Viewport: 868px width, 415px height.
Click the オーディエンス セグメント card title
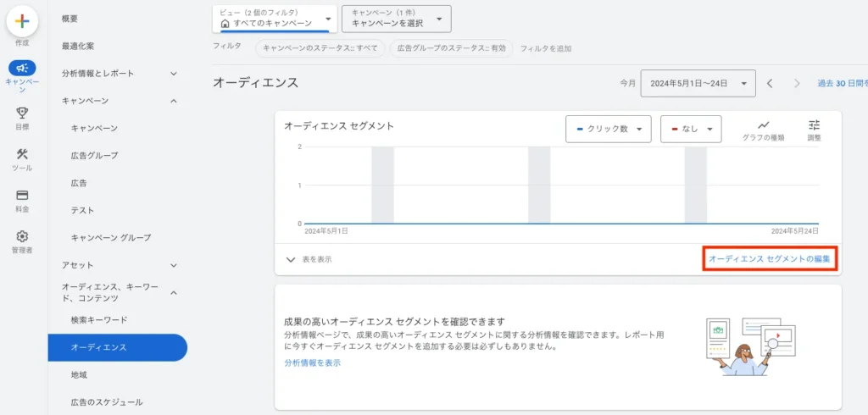point(339,126)
